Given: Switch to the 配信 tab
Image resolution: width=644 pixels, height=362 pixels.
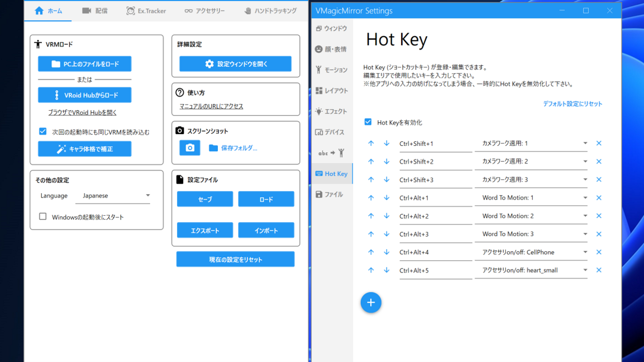Looking at the screenshot, I should coord(95,11).
